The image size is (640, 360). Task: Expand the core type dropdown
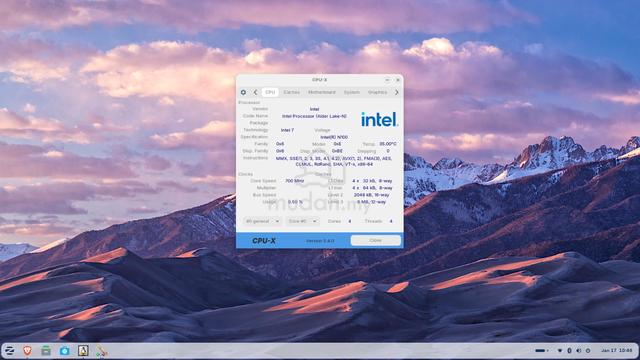[262, 221]
